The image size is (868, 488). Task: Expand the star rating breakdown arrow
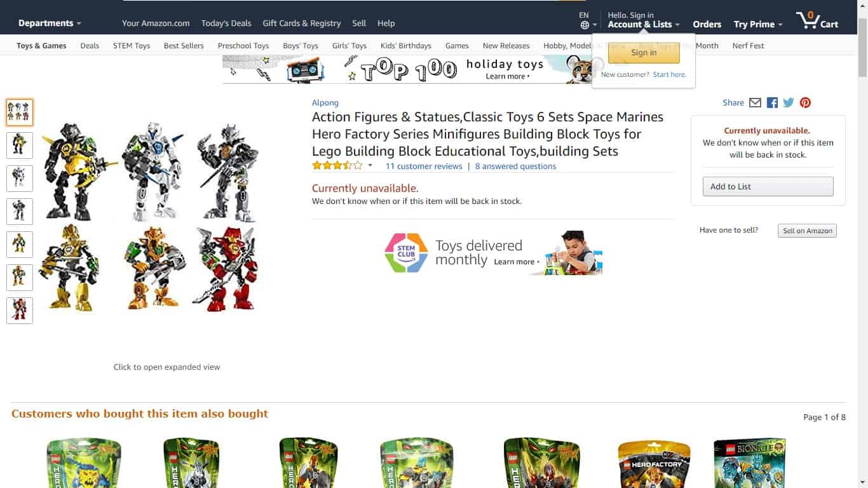tap(370, 166)
